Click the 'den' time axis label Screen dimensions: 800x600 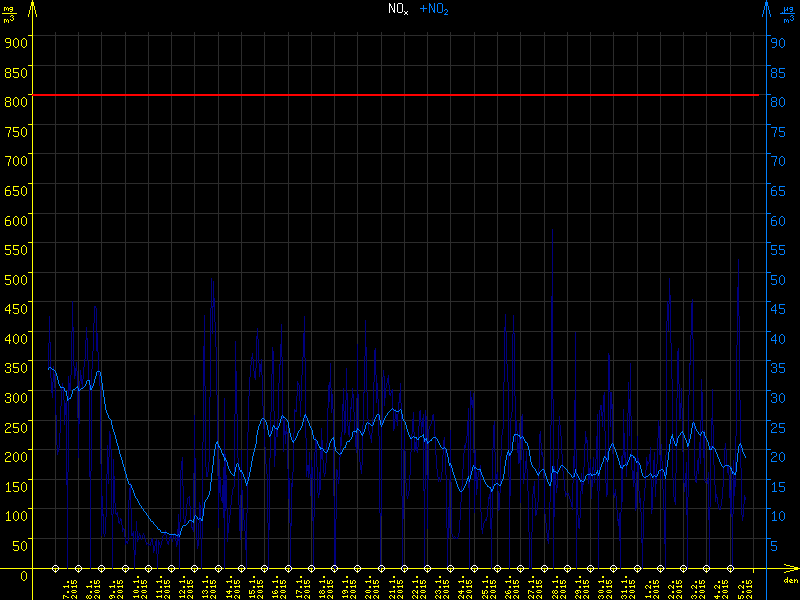tap(789, 580)
